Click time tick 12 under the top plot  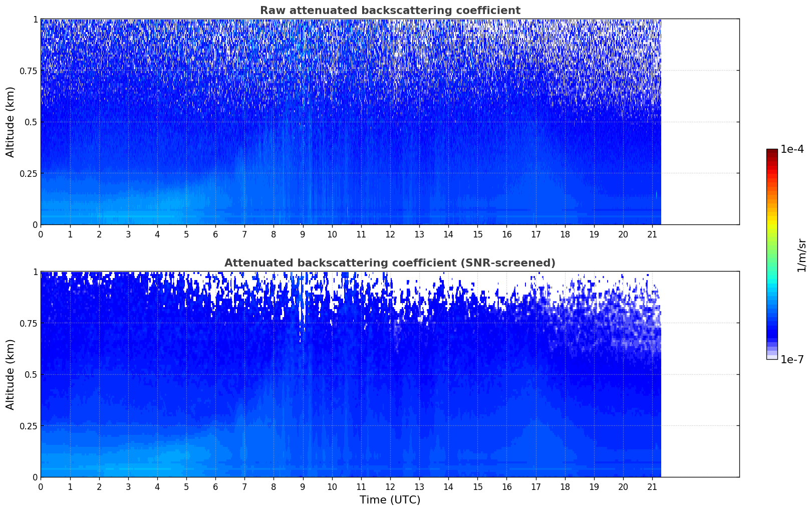coord(390,234)
